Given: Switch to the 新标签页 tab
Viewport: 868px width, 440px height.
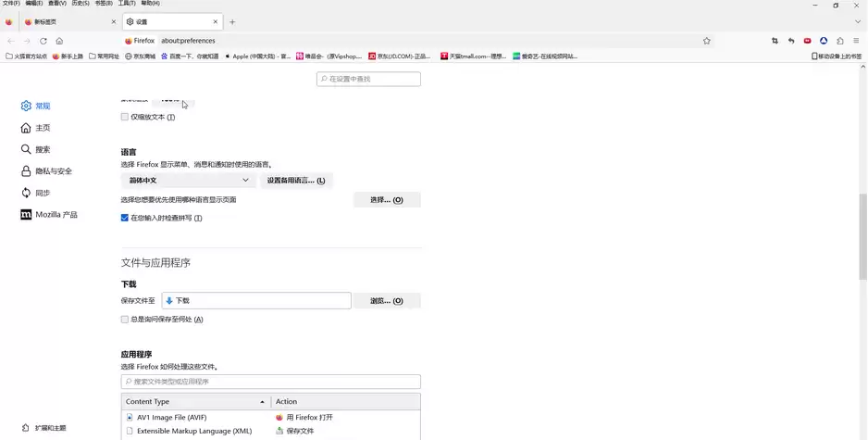Looking at the screenshot, I should 69,22.
